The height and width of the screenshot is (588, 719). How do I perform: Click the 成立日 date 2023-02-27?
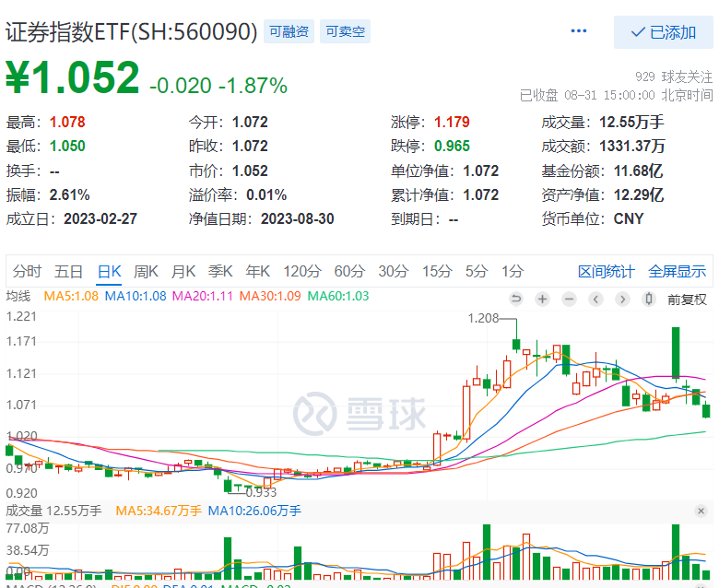click(100, 218)
